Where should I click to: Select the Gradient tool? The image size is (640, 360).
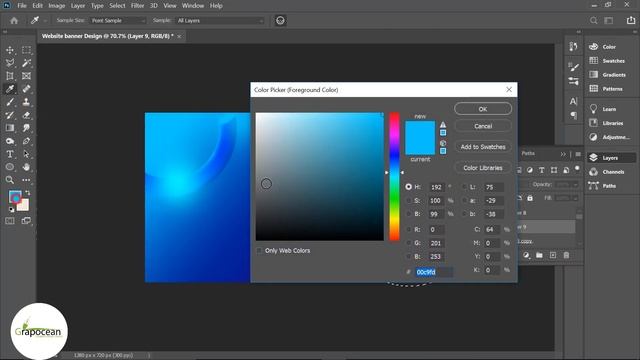pos(10,128)
